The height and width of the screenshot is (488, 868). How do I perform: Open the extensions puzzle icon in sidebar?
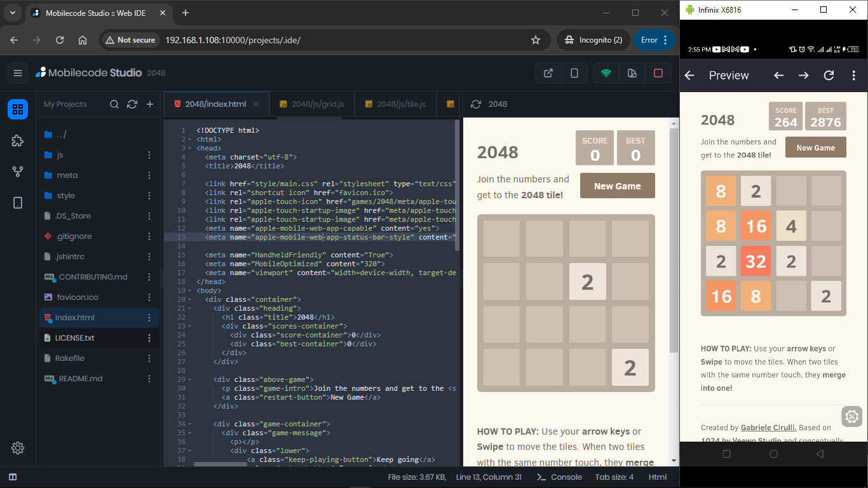(x=18, y=141)
